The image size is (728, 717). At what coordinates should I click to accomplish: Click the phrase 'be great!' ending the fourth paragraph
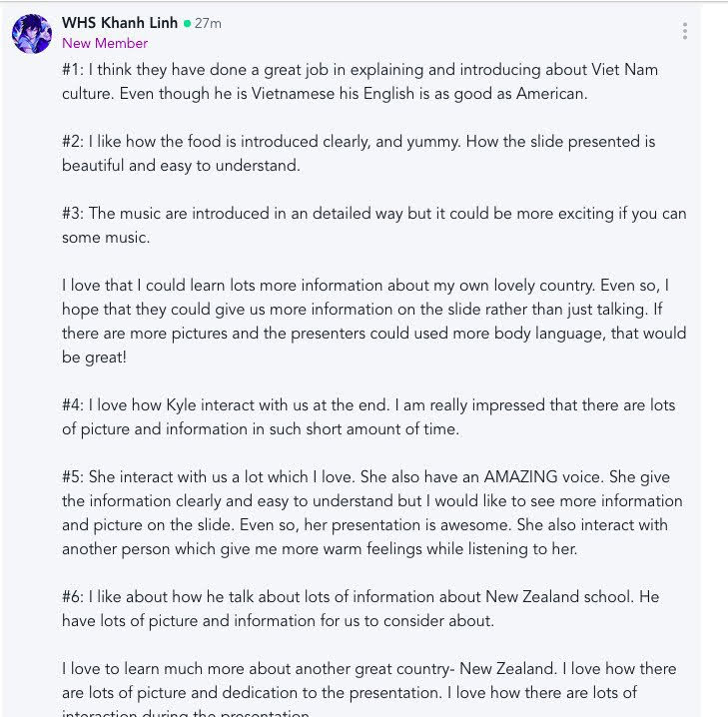[94, 358]
